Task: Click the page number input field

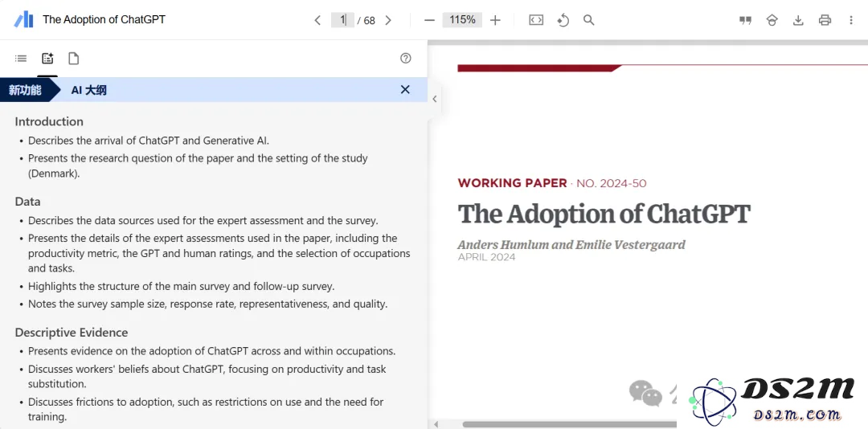Action: (x=342, y=20)
